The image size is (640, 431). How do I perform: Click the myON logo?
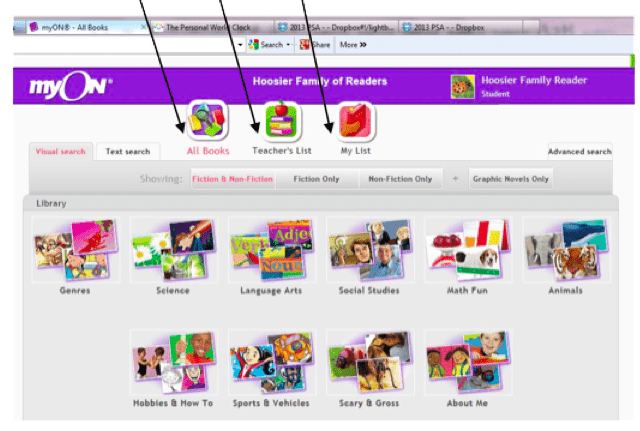pos(70,86)
